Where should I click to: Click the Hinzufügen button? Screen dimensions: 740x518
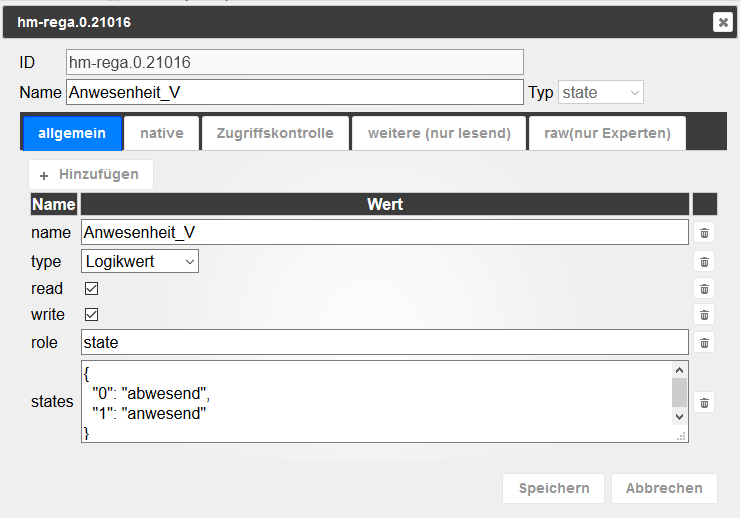pyautogui.click(x=90, y=174)
